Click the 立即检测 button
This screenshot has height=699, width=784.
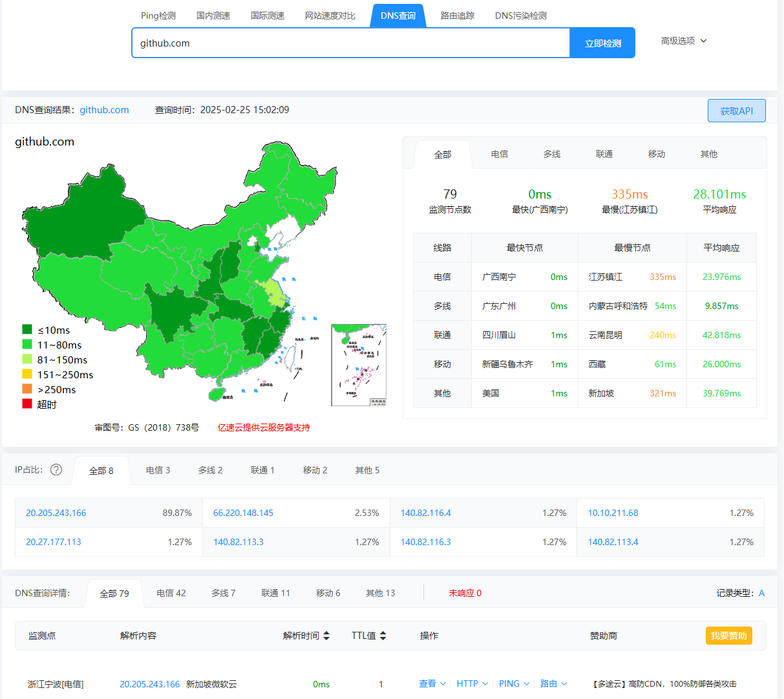point(602,43)
